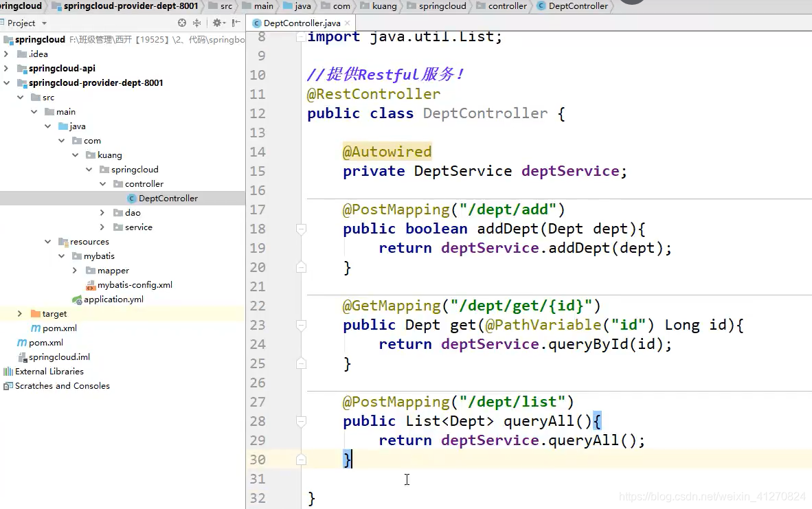Open the Project view dropdown
Viewport: 812px width, 509px height.
click(x=44, y=23)
